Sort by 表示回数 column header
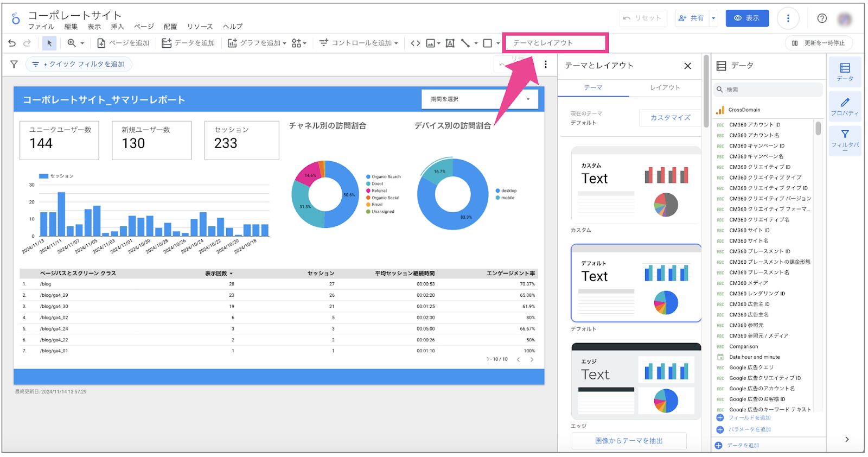 [219, 274]
